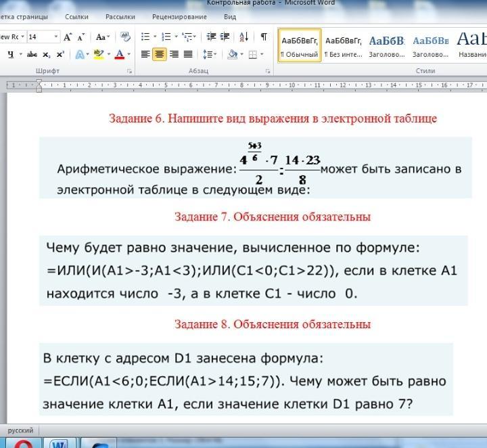The image size is (487, 448).
Task: Open line spacing options
Action: click(x=209, y=55)
